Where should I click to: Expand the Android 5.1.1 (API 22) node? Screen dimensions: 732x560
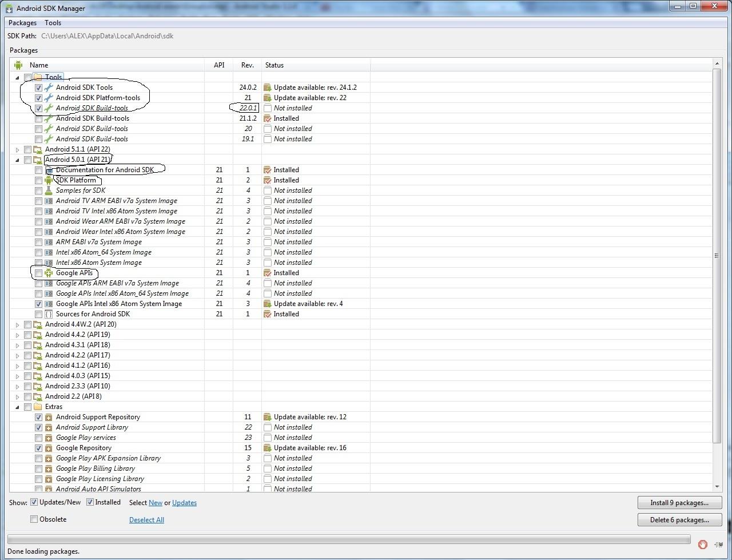click(17, 149)
